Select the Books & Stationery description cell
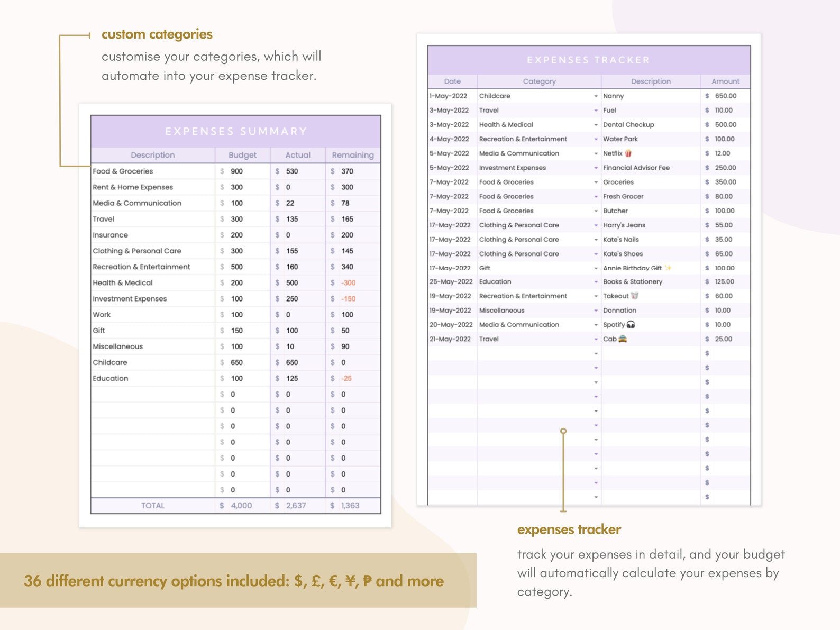Viewport: 840px width, 630px height. [x=651, y=282]
